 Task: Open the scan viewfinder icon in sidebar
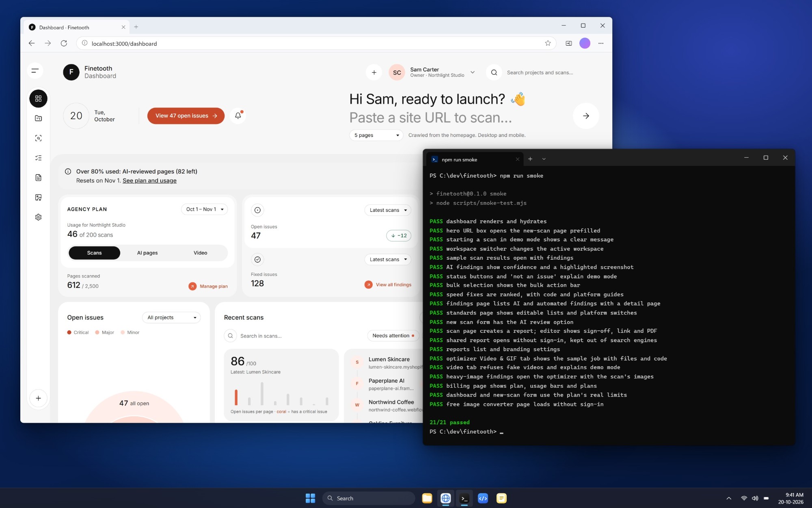[38, 138]
